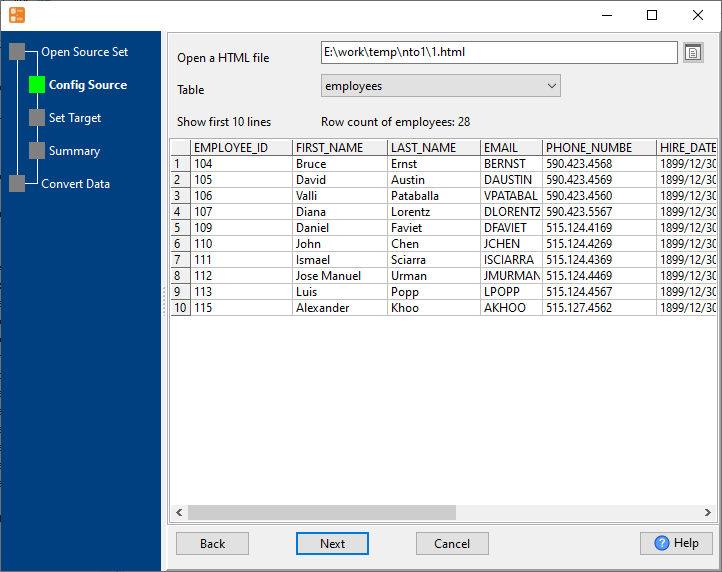Click the Open Source Set step icon
722x572 pixels.
pyautogui.click(x=17, y=52)
